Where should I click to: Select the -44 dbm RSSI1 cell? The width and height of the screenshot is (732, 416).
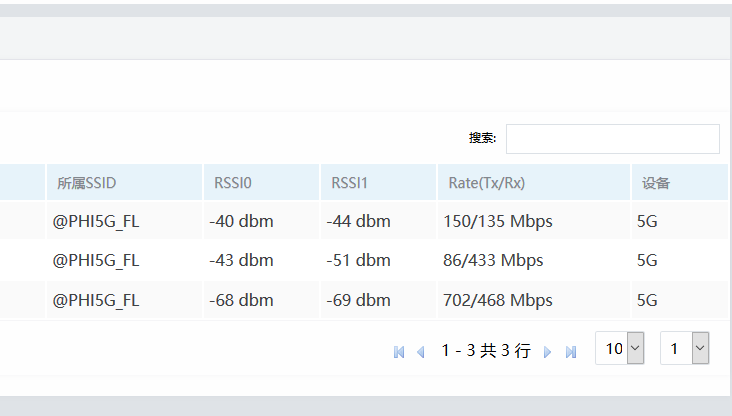(358, 221)
